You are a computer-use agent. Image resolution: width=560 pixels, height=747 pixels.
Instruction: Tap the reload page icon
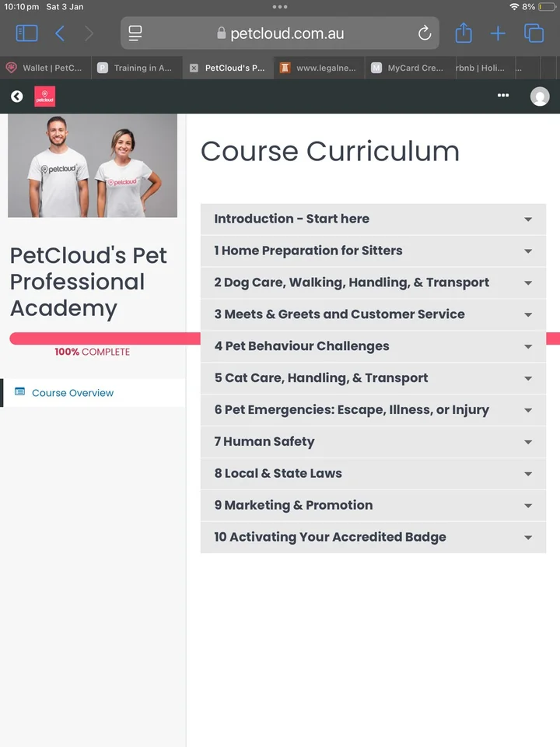(425, 33)
